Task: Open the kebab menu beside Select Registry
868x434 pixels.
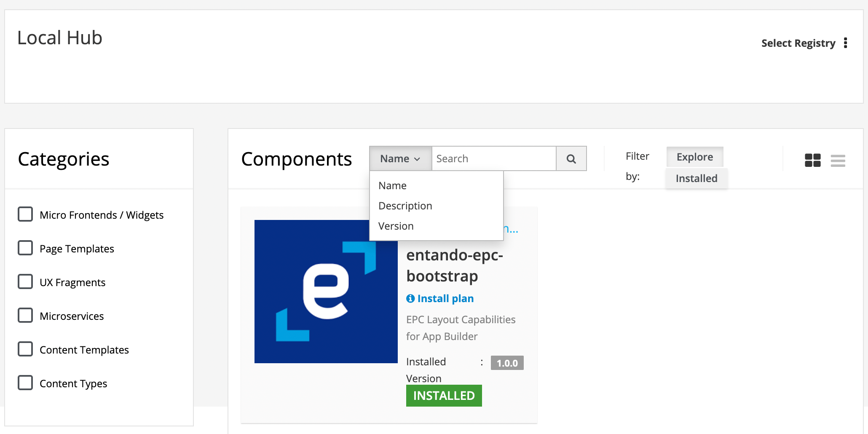Action: pos(847,43)
